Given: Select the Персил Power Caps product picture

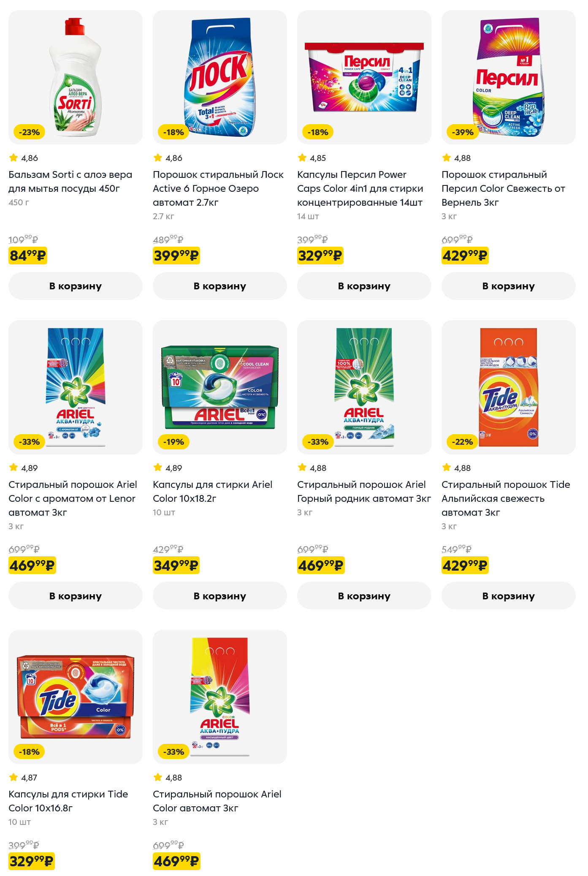Looking at the screenshot, I should [364, 77].
